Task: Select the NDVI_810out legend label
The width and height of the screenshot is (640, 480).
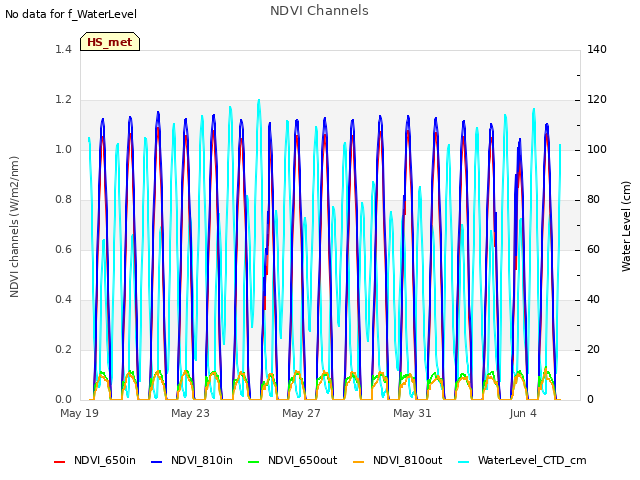Action: (407, 460)
